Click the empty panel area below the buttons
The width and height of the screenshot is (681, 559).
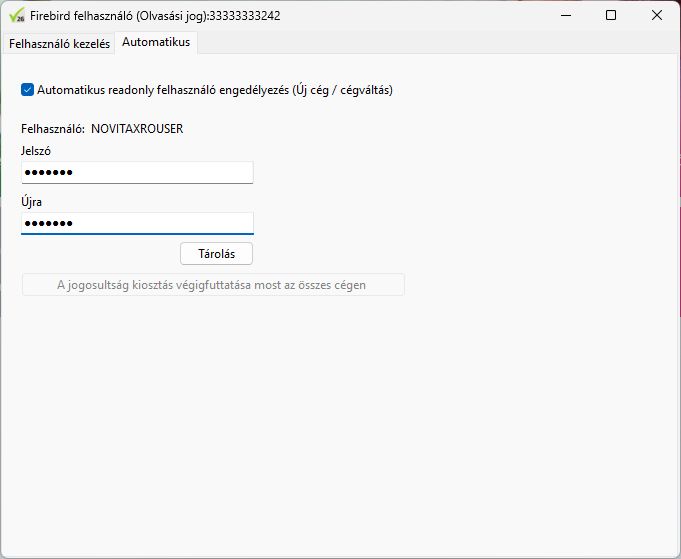(340, 420)
